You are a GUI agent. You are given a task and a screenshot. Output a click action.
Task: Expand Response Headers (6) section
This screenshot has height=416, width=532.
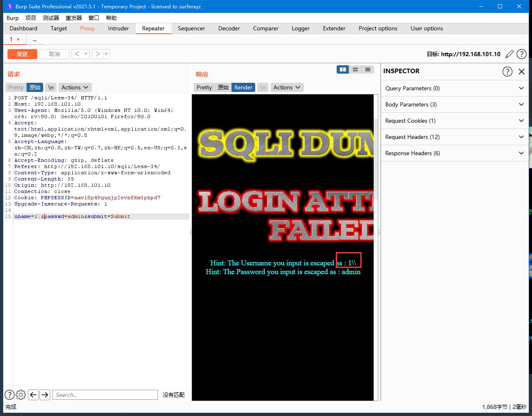[455, 153]
